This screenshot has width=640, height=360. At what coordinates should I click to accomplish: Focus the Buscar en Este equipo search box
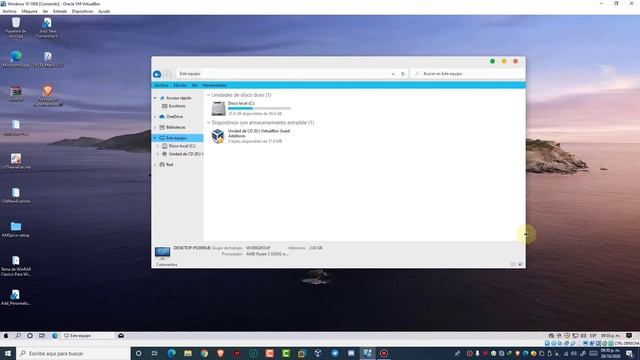[468, 74]
